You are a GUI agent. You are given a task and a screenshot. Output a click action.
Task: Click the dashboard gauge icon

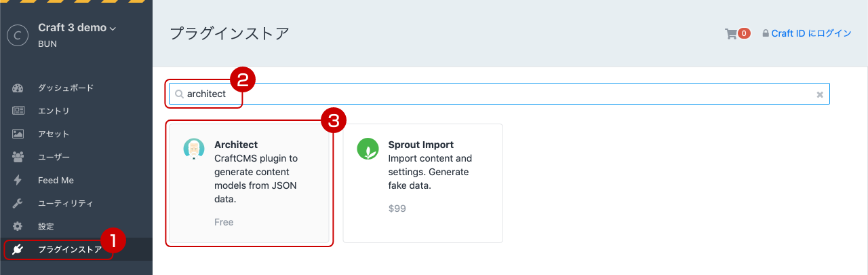pyautogui.click(x=18, y=88)
